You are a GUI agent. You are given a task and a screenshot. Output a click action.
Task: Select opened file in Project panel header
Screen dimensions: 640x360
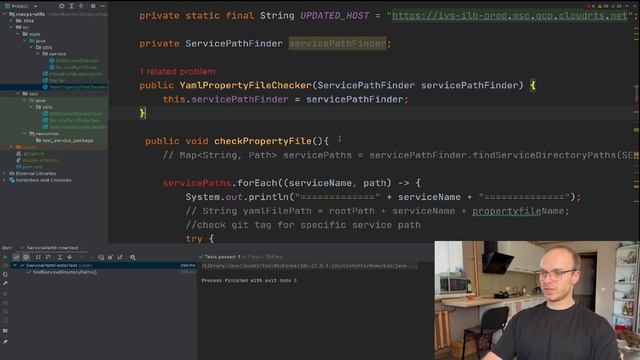62,6
